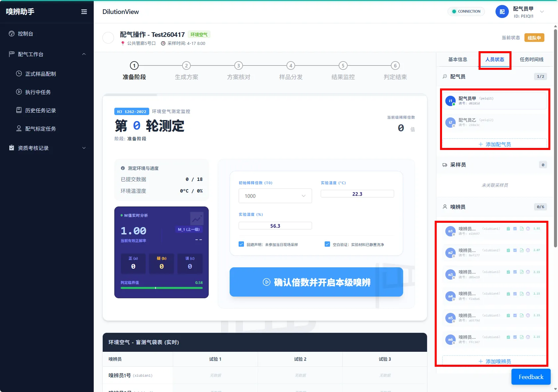Image resolution: width=558 pixels, height=392 pixels.
Task: Click the page vertical scrollbar
Action: click(555, 138)
